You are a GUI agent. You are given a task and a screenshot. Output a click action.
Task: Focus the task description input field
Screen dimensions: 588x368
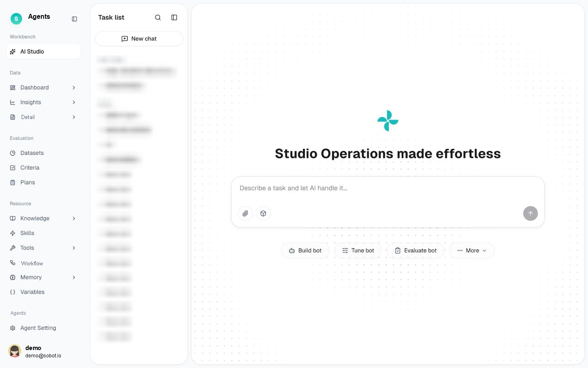point(388,188)
